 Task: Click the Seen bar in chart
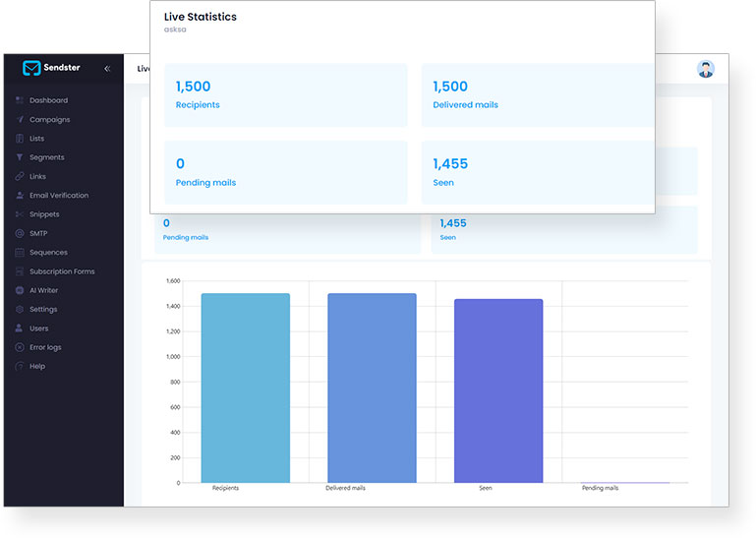(498, 390)
